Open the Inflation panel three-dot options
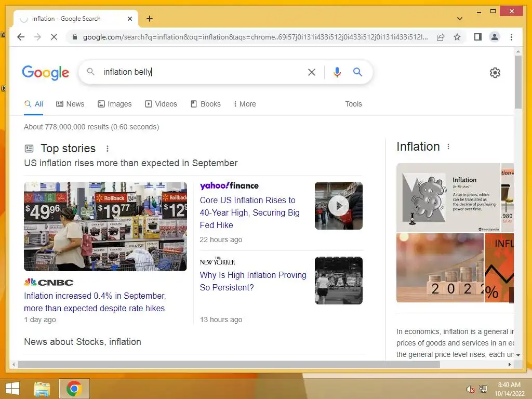Image resolution: width=532 pixels, height=399 pixels. [x=448, y=147]
